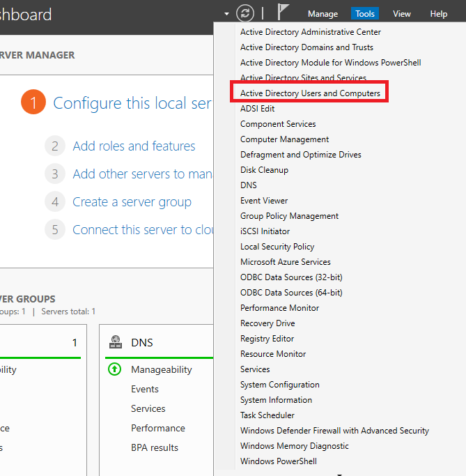This screenshot has height=476, width=466.
Task: Choose Windows PowerShell in Tools menu
Action: point(279,461)
